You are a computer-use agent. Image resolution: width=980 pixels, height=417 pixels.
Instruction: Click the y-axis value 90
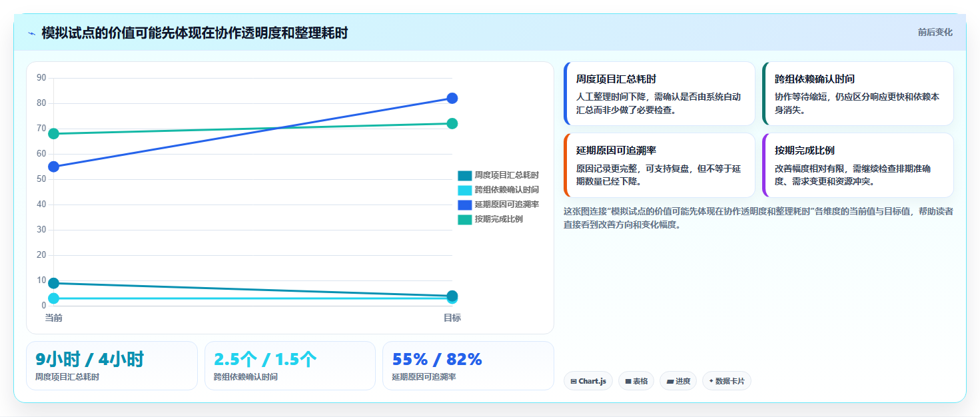click(x=41, y=78)
